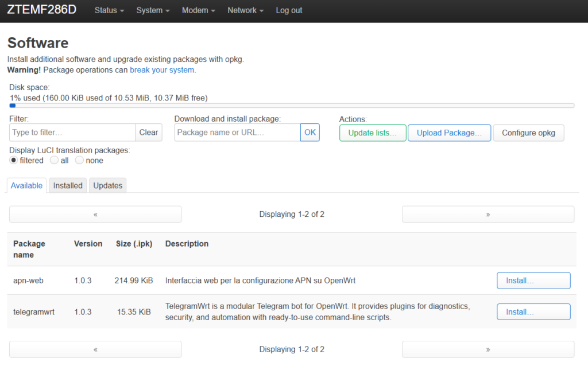Expand the System menu
588x366 pixels.
pyautogui.click(x=153, y=10)
